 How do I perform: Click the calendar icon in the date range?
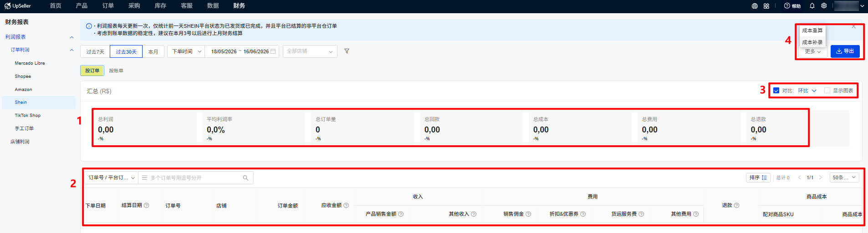(x=273, y=51)
